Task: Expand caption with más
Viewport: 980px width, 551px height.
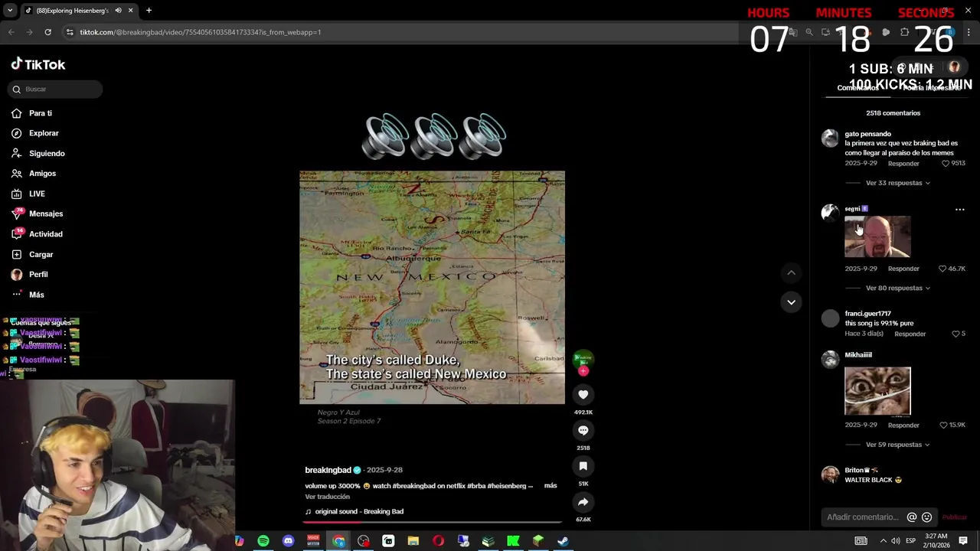Action: tap(550, 485)
